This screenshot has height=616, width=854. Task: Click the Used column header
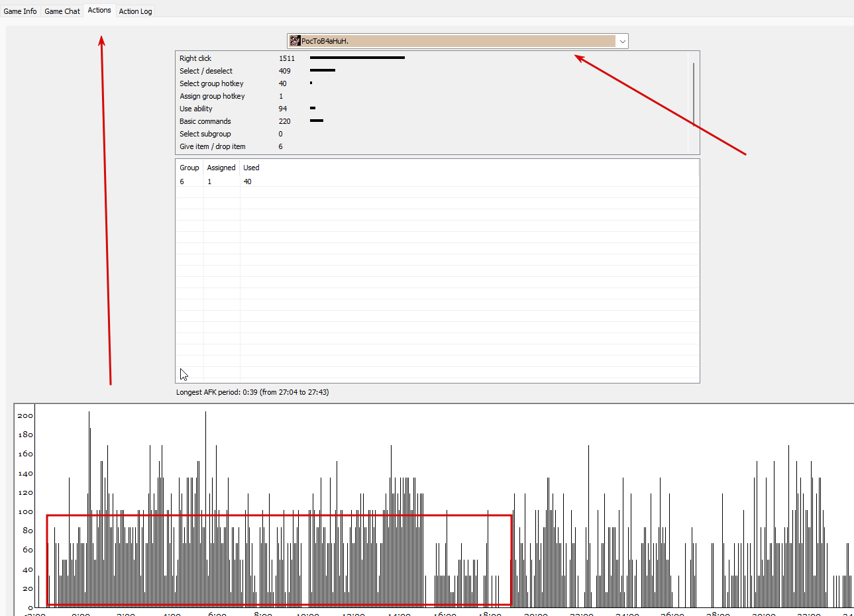pyautogui.click(x=251, y=168)
